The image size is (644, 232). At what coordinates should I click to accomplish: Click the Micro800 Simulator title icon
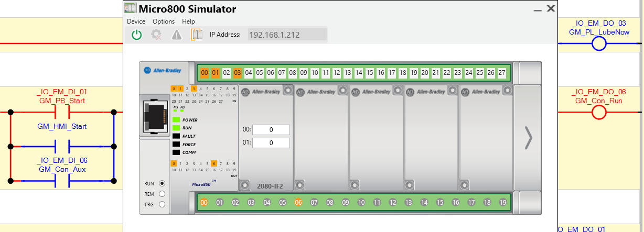130,8
